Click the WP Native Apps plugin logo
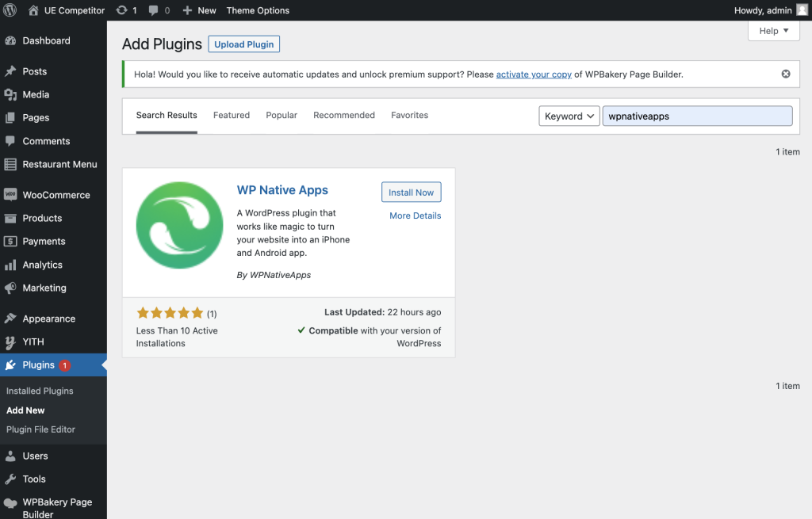This screenshot has width=812, height=519. point(180,225)
